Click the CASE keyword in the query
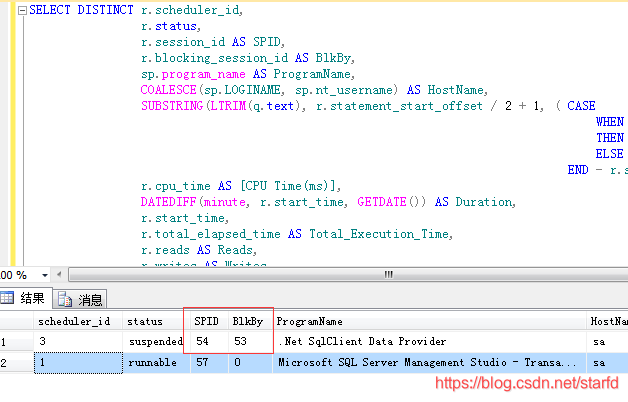This screenshot has width=628, height=402. pos(581,106)
